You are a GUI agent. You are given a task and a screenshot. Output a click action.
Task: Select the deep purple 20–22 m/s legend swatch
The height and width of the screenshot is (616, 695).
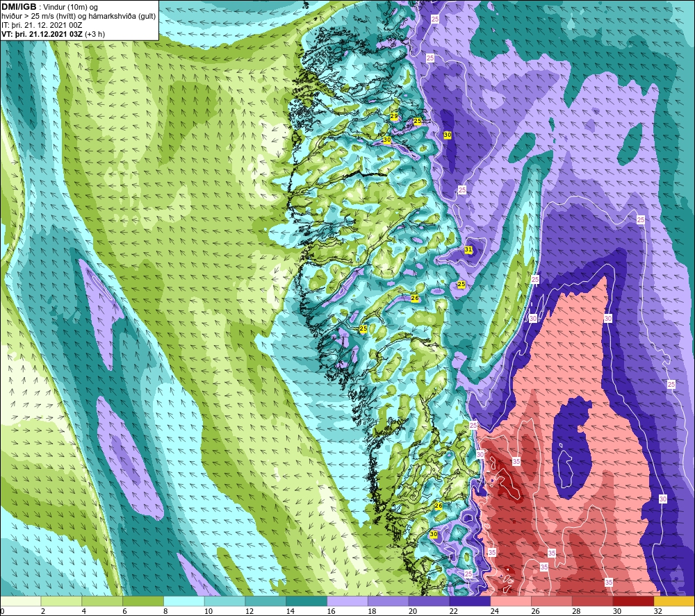429,601
